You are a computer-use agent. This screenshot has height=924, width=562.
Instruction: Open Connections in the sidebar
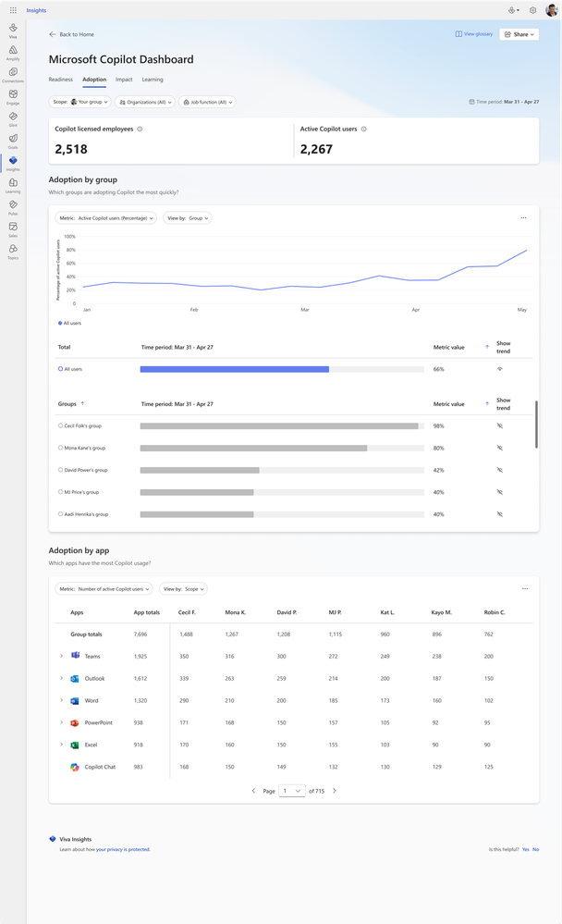pos(13,75)
